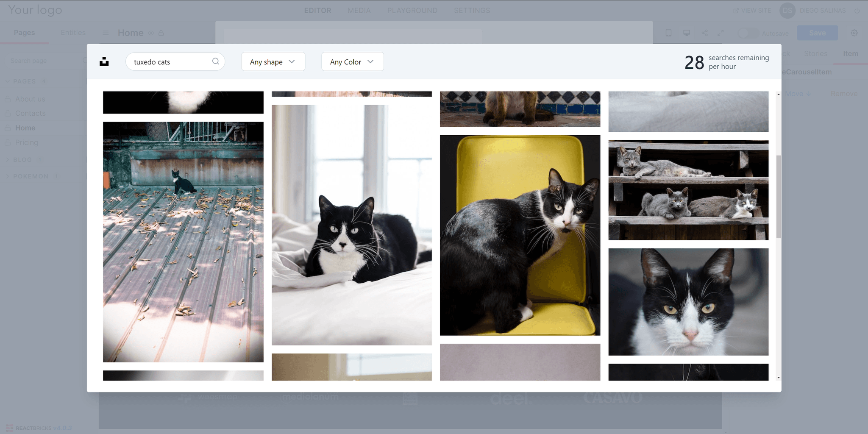Open the Pricing page
This screenshot has height=434, width=868.
pos(26,142)
